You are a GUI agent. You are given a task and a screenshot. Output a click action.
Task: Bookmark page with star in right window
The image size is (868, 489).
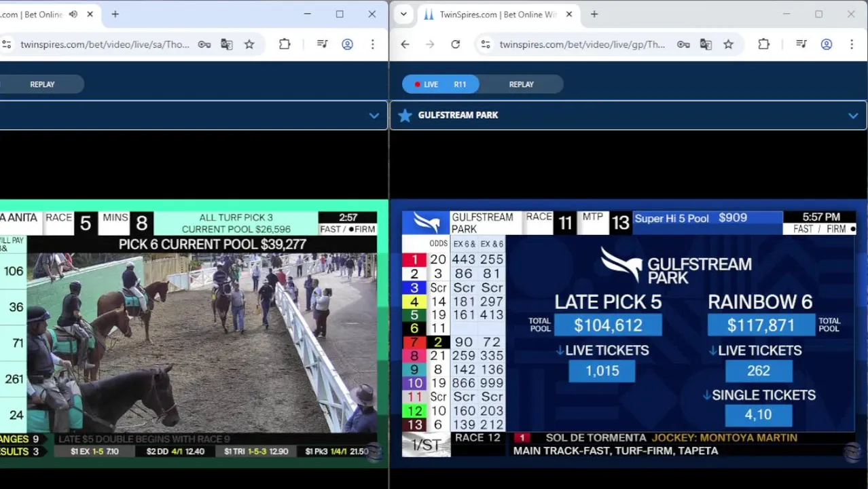[x=728, y=44]
